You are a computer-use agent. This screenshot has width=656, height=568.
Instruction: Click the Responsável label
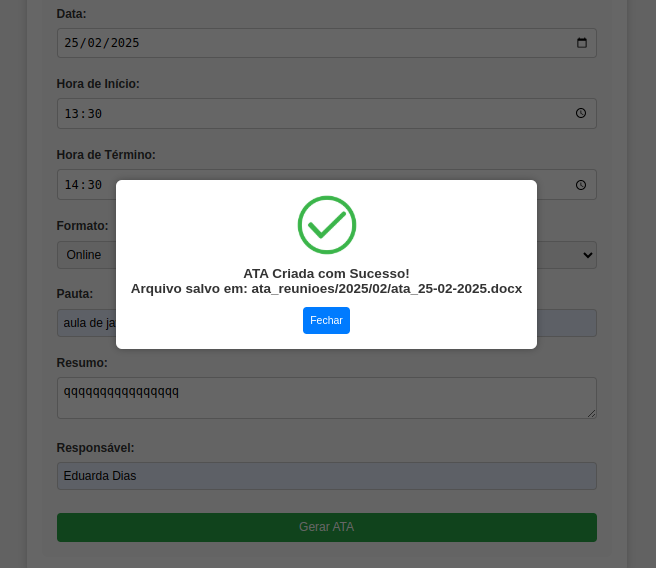coord(95,448)
